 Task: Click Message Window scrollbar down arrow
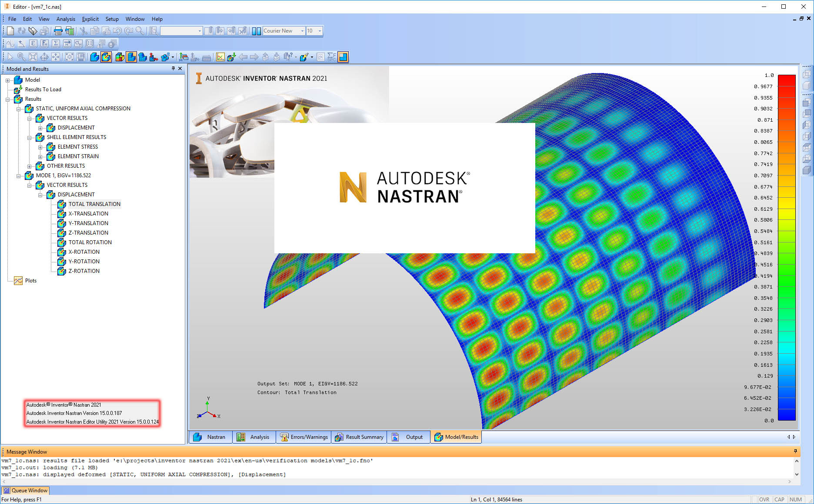pyautogui.click(x=796, y=474)
